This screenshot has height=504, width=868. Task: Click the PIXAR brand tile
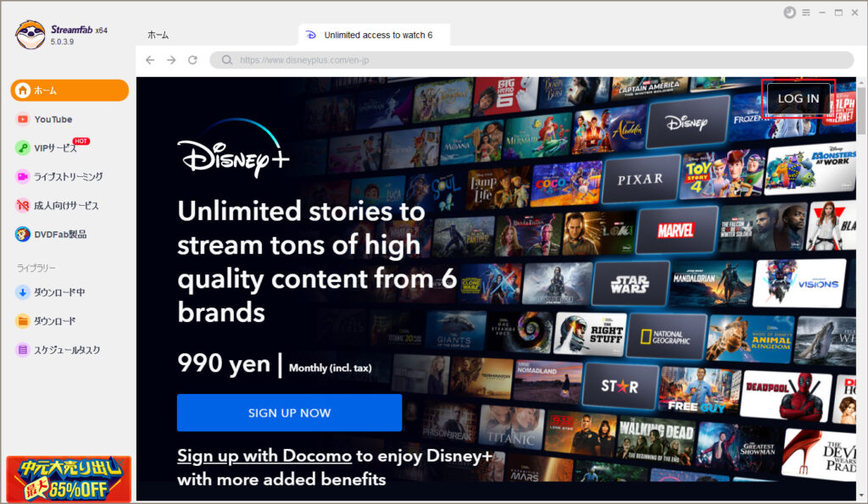[x=641, y=179]
